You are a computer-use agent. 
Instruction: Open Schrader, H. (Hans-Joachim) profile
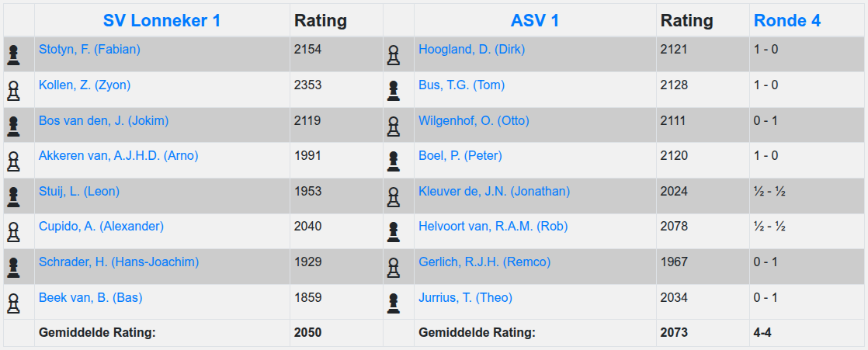coord(119,262)
